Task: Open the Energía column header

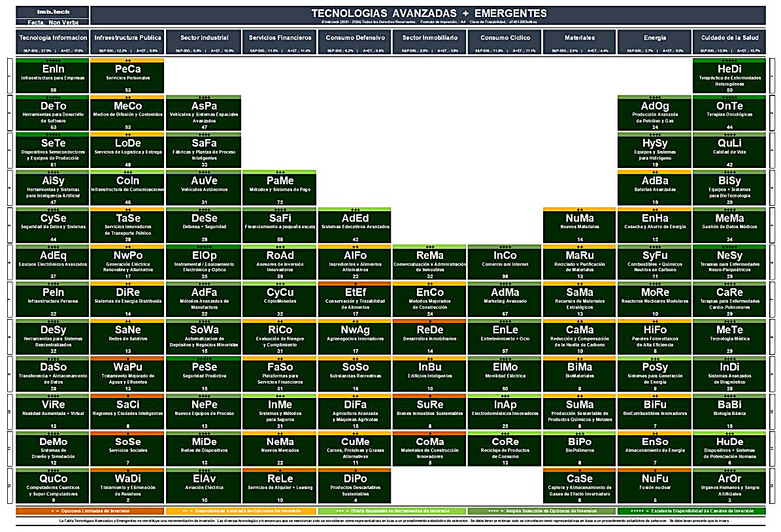Action: [655, 41]
